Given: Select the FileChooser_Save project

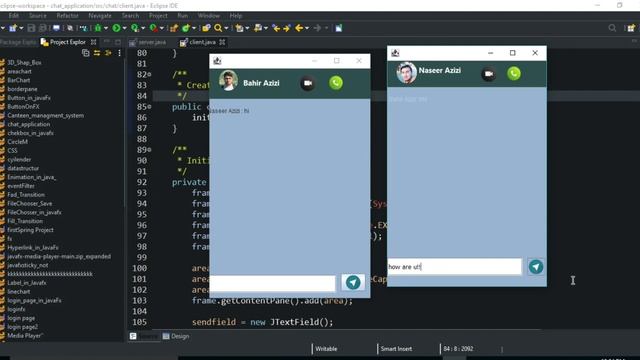Looking at the screenshot, I should (x=29, y=203).
